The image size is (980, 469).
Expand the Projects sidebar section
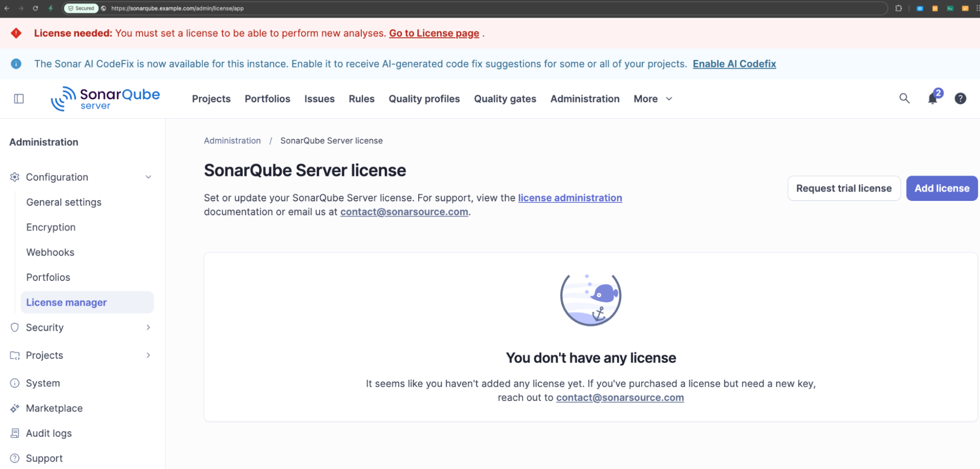148,355
